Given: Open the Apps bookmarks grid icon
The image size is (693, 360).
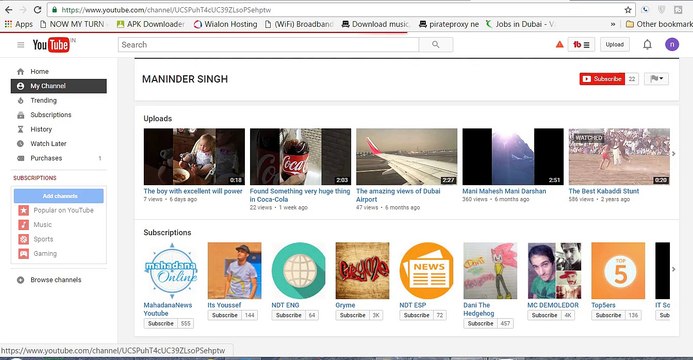Looking at the screenshot, I should pos(8,24).
